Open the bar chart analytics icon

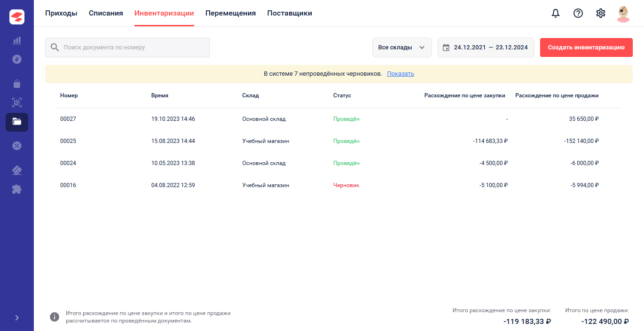tap(17, 40)
